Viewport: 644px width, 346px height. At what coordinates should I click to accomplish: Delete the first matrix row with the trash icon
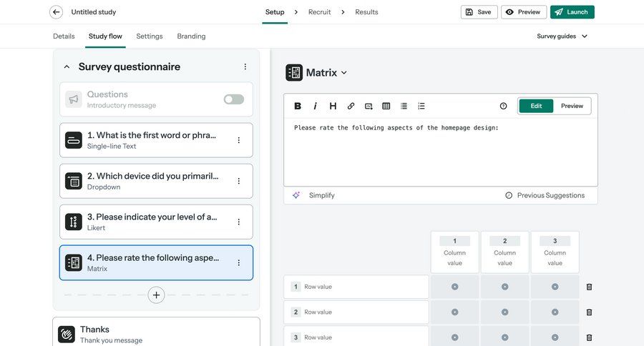(589, 287)
